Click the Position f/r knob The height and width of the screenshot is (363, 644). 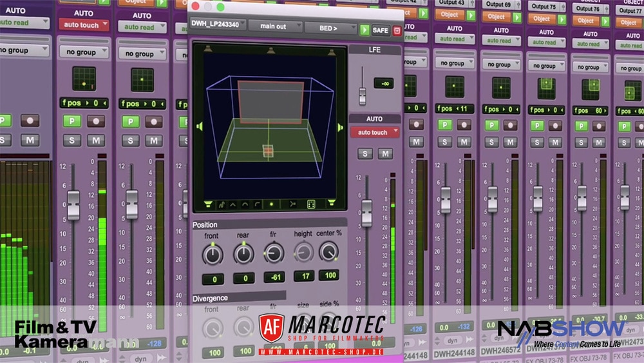click(274, 253)
